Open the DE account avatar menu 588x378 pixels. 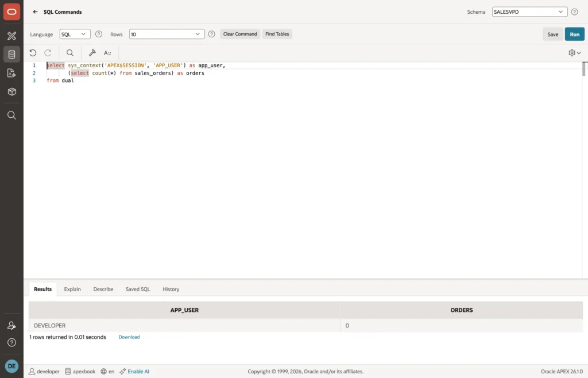point(11,366)
